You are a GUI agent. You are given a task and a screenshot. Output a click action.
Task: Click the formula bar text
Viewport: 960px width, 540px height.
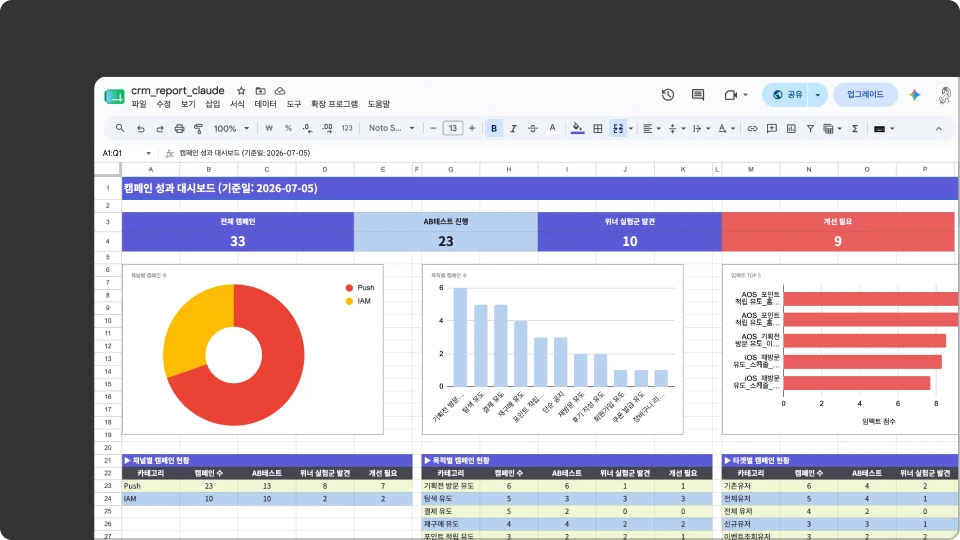245,153
